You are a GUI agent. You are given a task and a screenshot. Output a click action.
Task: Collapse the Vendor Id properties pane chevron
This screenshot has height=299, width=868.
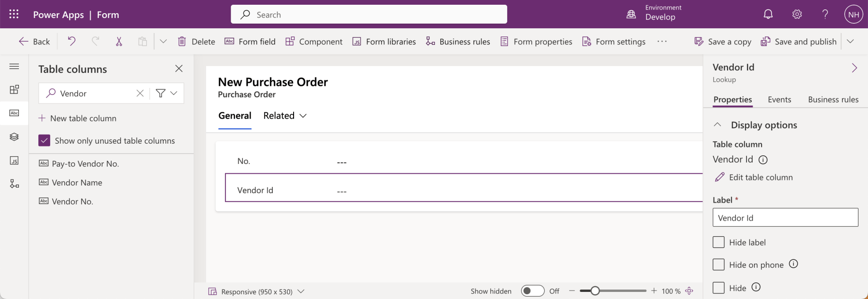click(x=854, y=68)
